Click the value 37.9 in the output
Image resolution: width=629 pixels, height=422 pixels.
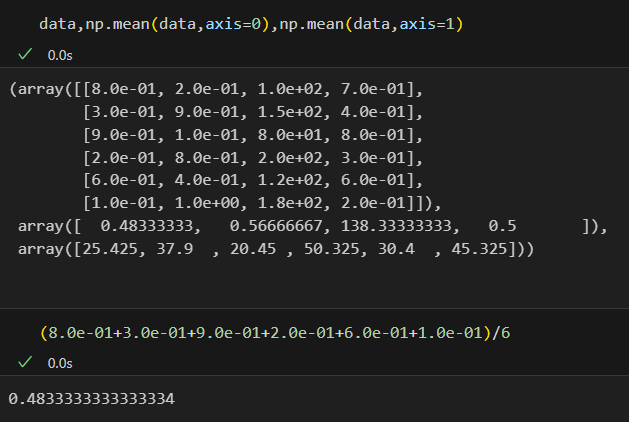(174, 249)
